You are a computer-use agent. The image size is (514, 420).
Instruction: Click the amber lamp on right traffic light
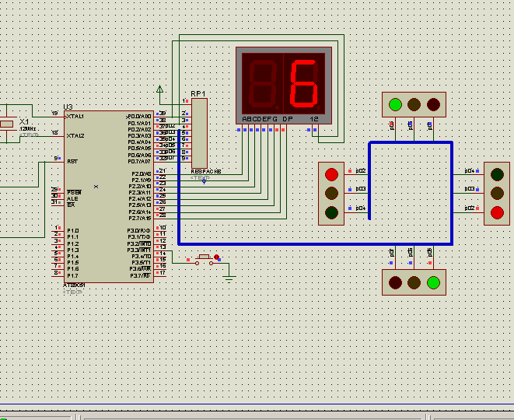(x=497, y=194)
